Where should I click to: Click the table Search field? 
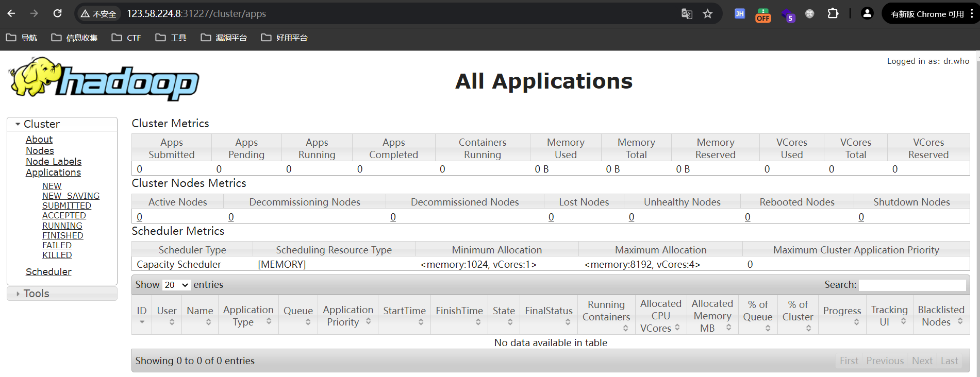tap(912, 285)
